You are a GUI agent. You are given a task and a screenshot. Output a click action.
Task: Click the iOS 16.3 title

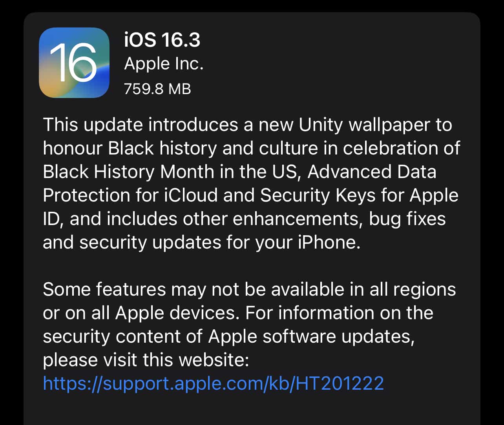(x=162, y=40)
